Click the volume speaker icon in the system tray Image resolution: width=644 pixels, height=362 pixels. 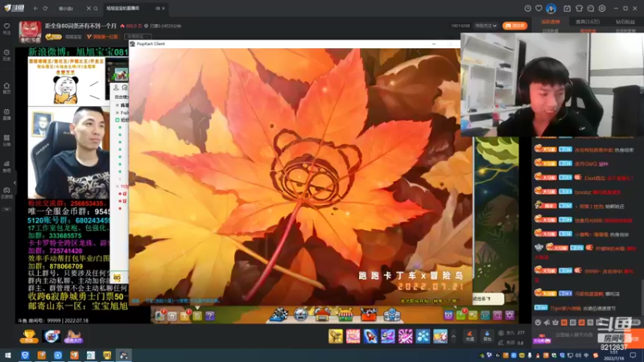(578, 356)
